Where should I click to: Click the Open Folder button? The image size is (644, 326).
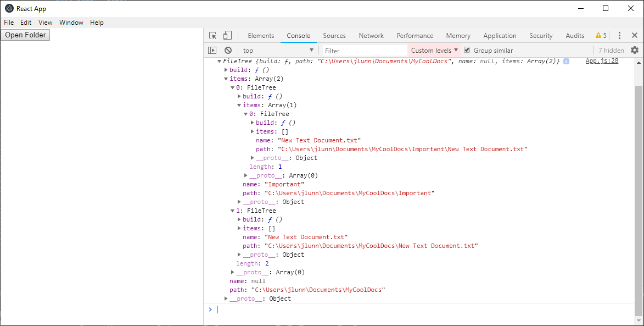pyautogui.click(x=25, y=35)
